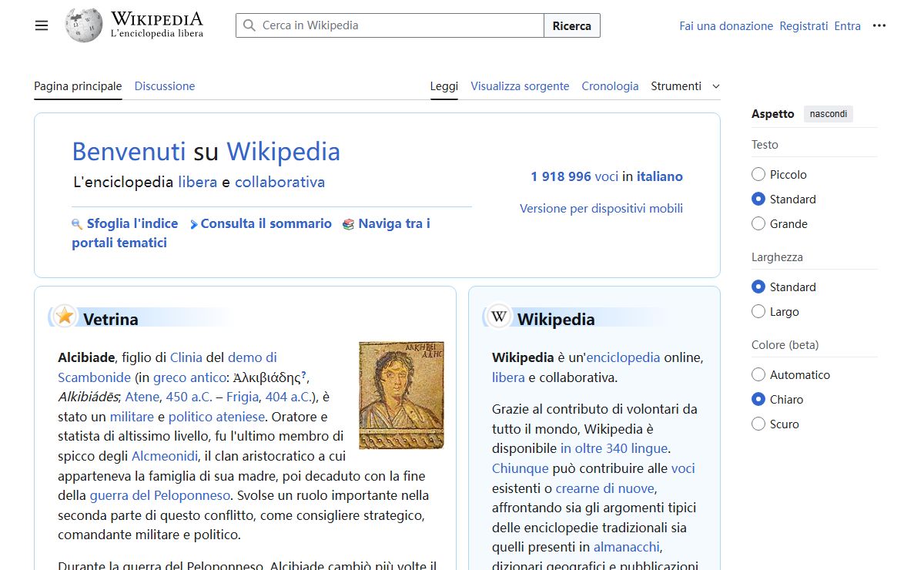Click the bold Alcibiade article name
The image size is (924, 570).
pos(86,357)
